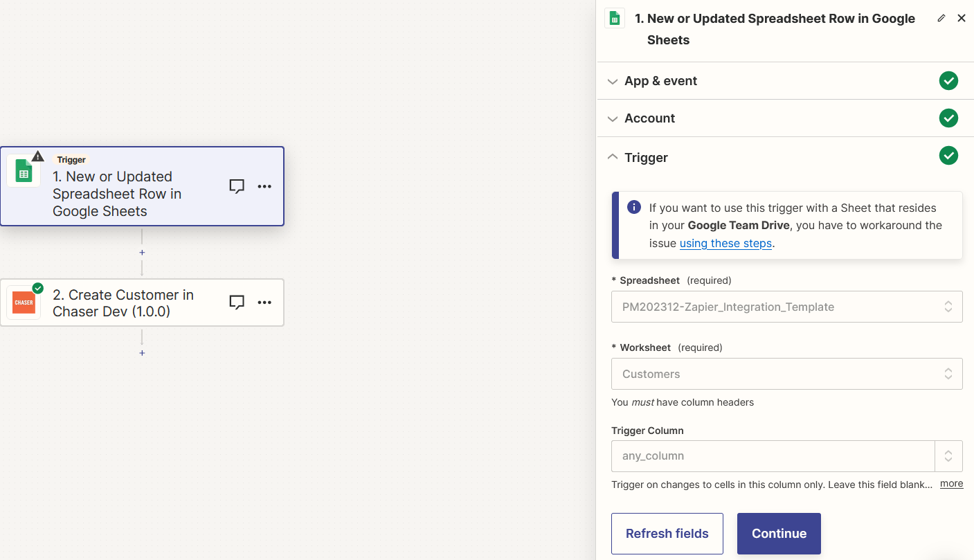Open the Spreadsheet dropdown
Viewport: 974px width, 560px height.
(x=786, y=306)
